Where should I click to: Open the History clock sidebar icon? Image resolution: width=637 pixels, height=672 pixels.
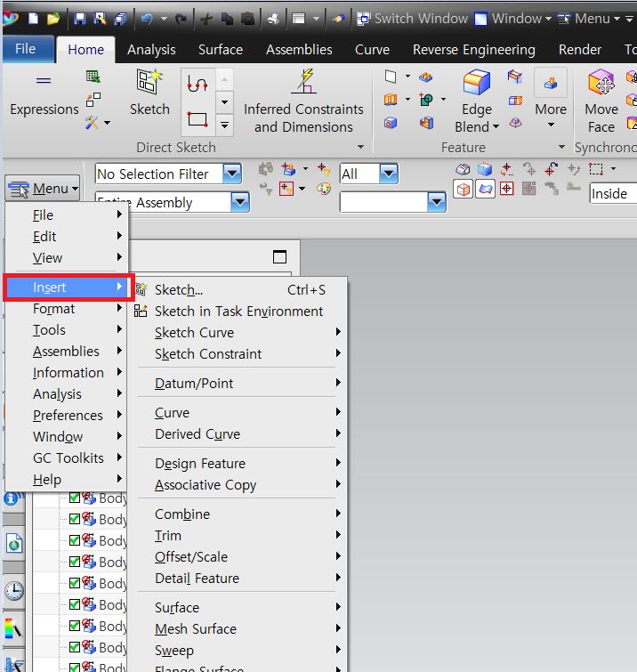[x=13, y=590]
